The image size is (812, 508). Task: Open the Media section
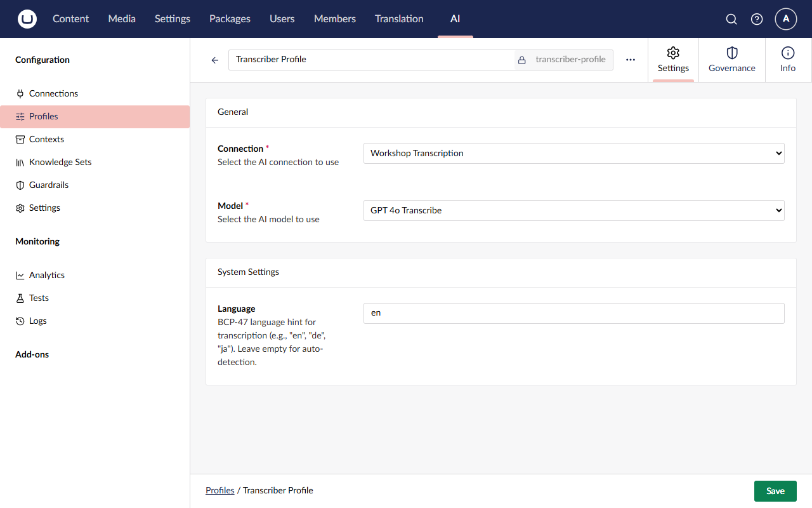click(122, 19)
